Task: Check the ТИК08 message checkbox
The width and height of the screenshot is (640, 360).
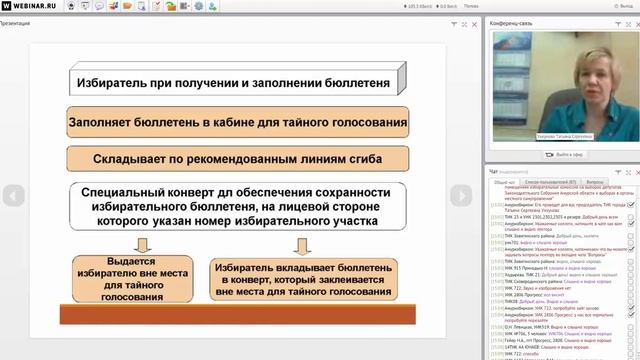Action: [631, 301]
